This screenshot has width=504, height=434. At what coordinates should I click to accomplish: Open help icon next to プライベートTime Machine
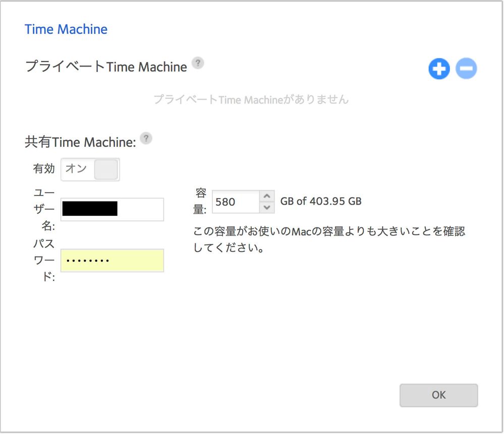point(198,64)
